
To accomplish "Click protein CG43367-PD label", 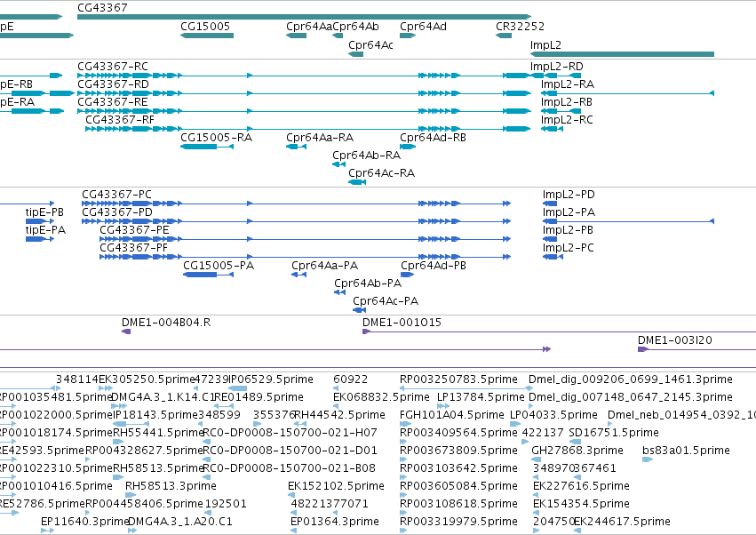I will [117, 212].
